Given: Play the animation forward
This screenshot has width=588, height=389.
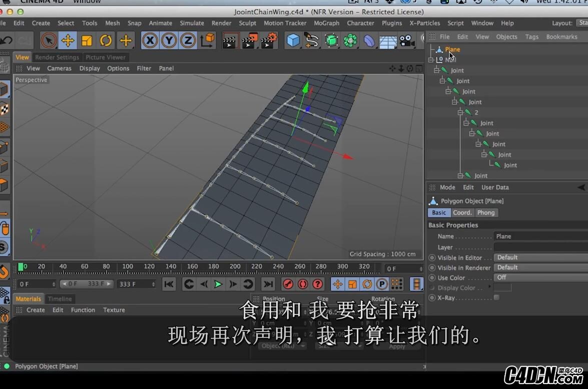Looking at the screenshot, I should coord(218,284).
